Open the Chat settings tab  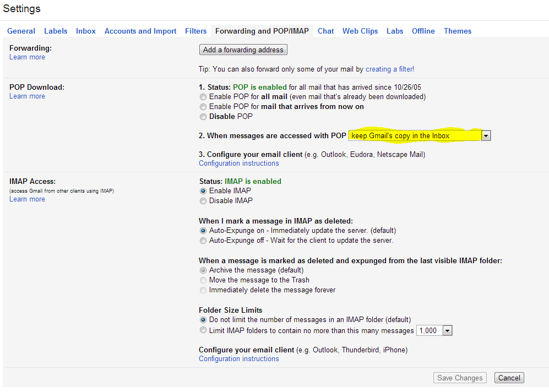325,31
